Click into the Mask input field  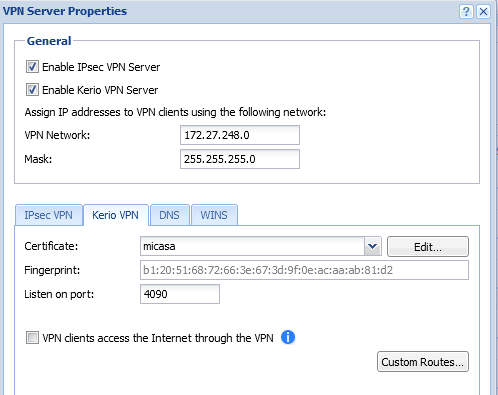click(x=240, y=159)
